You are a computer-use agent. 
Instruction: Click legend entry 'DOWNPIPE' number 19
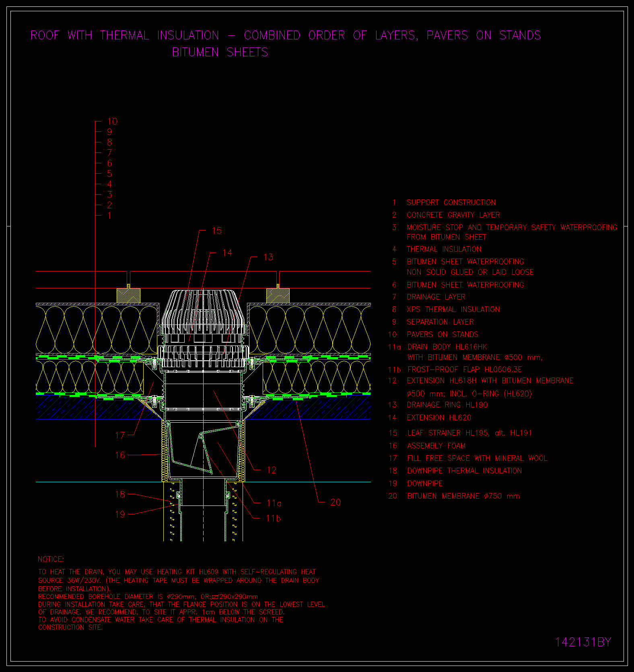(425, 483)
